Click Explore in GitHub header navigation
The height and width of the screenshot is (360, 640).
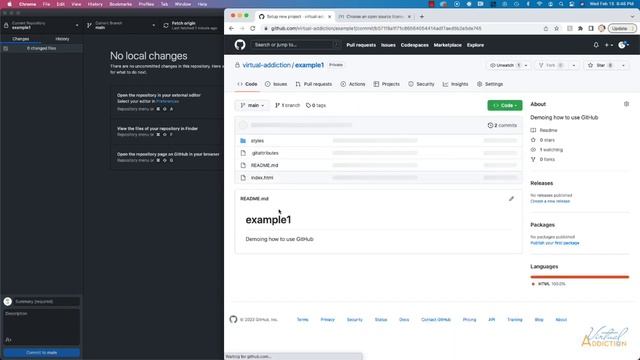point(475,45)
